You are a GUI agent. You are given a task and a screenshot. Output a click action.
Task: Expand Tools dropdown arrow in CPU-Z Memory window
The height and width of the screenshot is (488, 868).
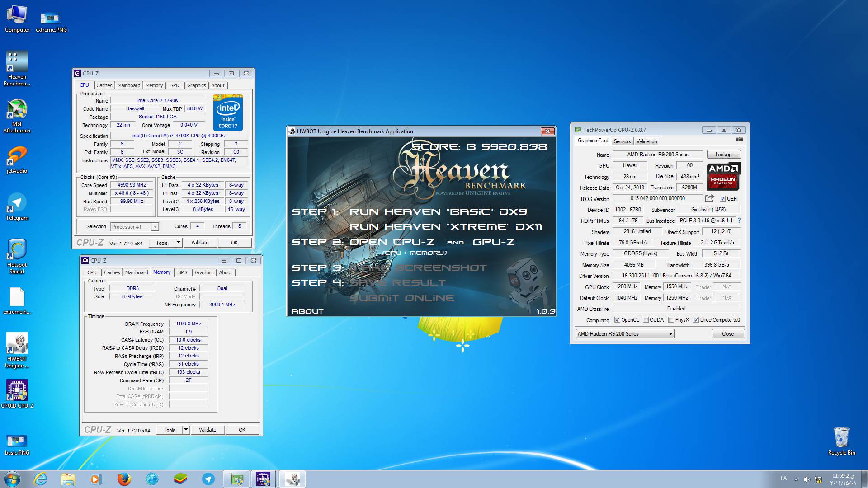click(186, 430)
